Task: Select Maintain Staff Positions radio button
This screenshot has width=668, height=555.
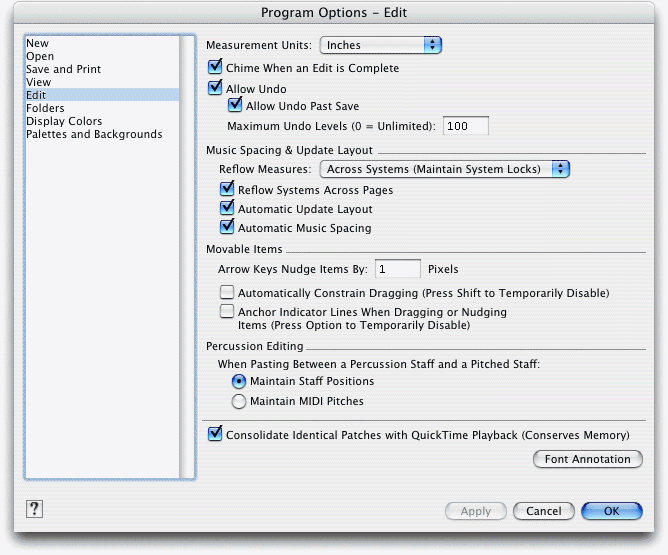Action: point(239,381)
